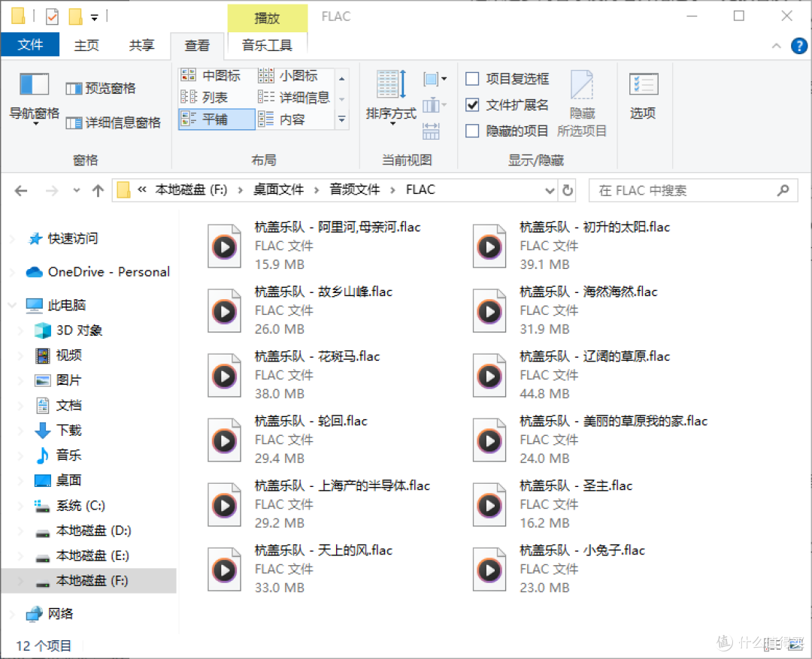Open the File menu tab
The image size is (812, 659).
pos(30,45)
